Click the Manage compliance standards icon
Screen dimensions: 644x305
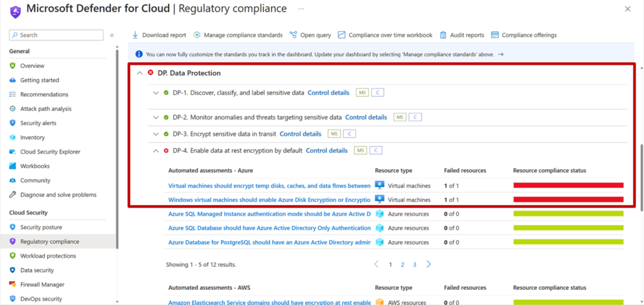(x=197, y=35)
